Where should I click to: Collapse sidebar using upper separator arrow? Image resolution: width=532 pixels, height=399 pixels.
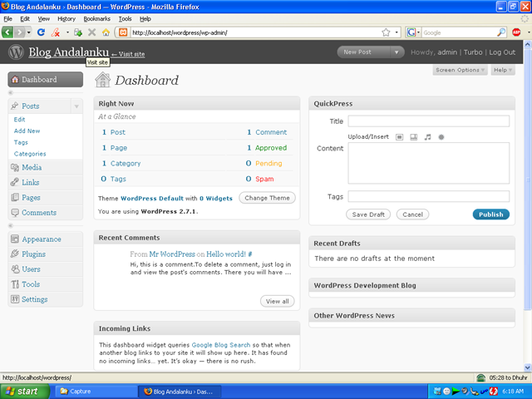point(11,92)
